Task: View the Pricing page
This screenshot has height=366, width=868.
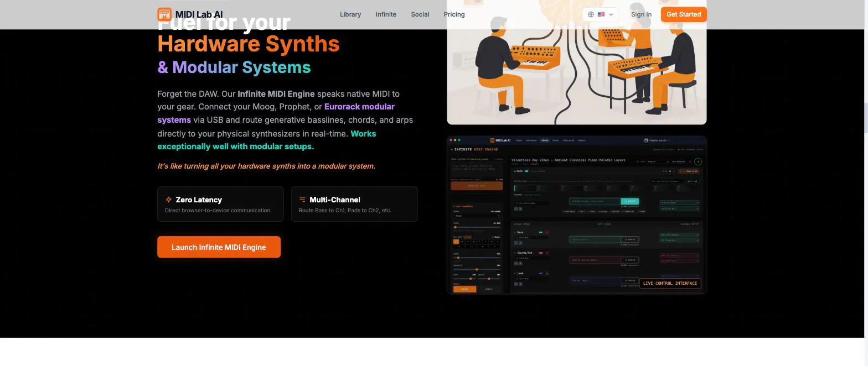Action: [454, 14]
